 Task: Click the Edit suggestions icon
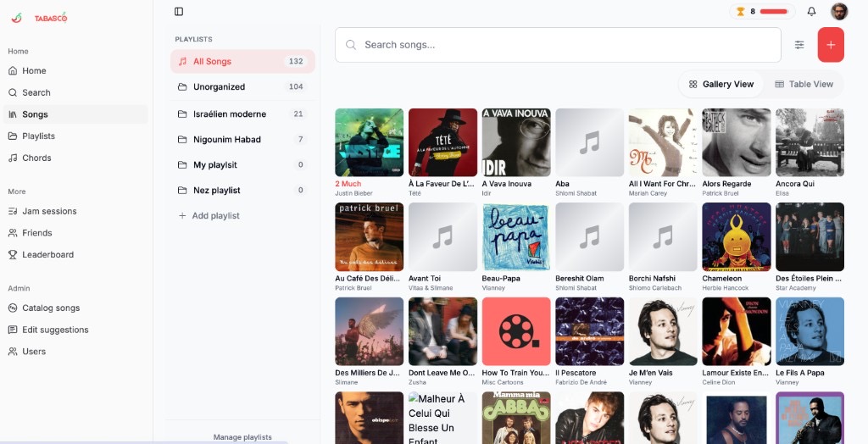click(x=13, y=330)
